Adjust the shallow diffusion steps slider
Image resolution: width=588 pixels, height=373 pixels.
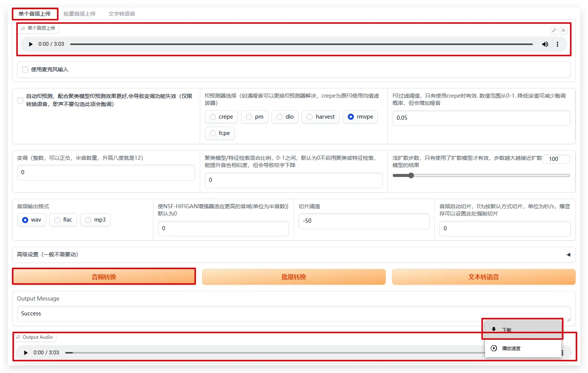pyautogui.click(x=411, y=175)
